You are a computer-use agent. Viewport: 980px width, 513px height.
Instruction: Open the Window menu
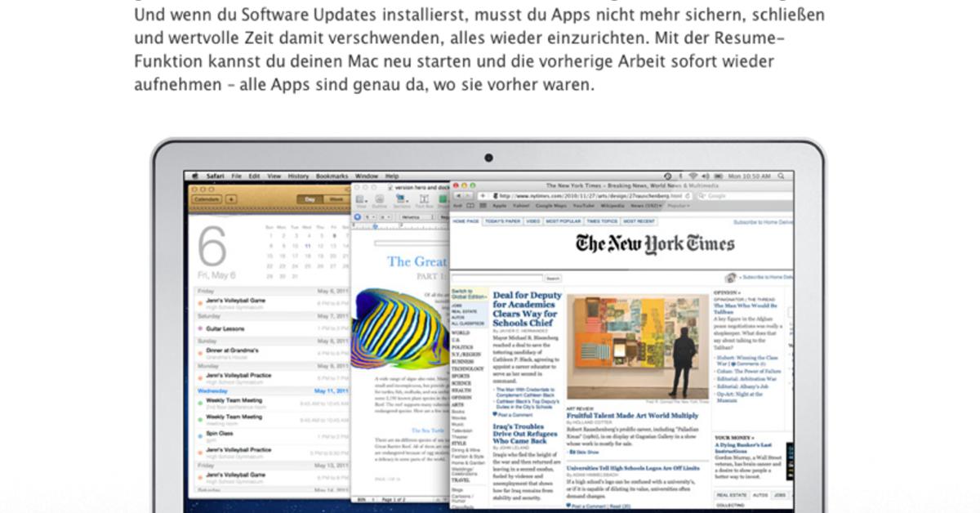pyautogui.click(x=367, y=176)
